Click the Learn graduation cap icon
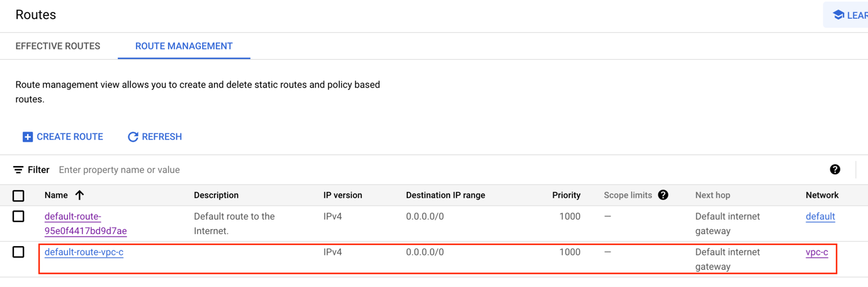The image size is (868, 287). [838, 15]
